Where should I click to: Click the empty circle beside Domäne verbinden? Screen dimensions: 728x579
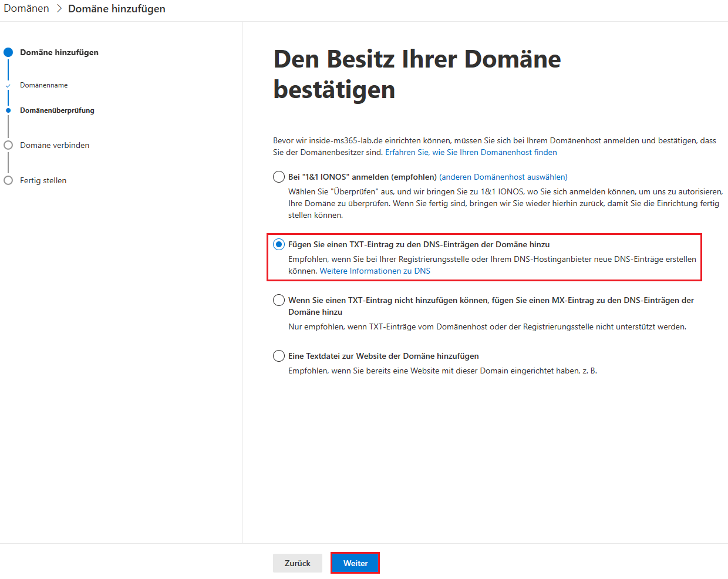pos(8,145)
